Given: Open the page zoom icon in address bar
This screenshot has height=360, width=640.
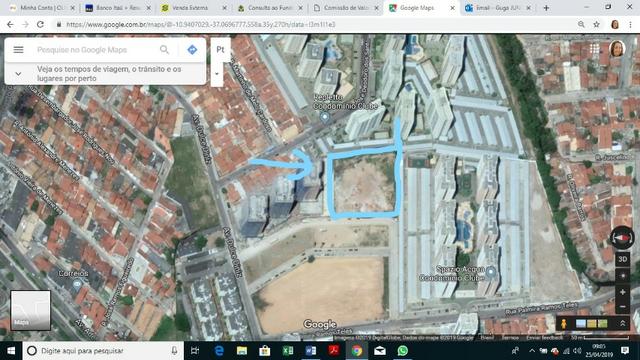Looking at the screenshot, I should point(581,24).
